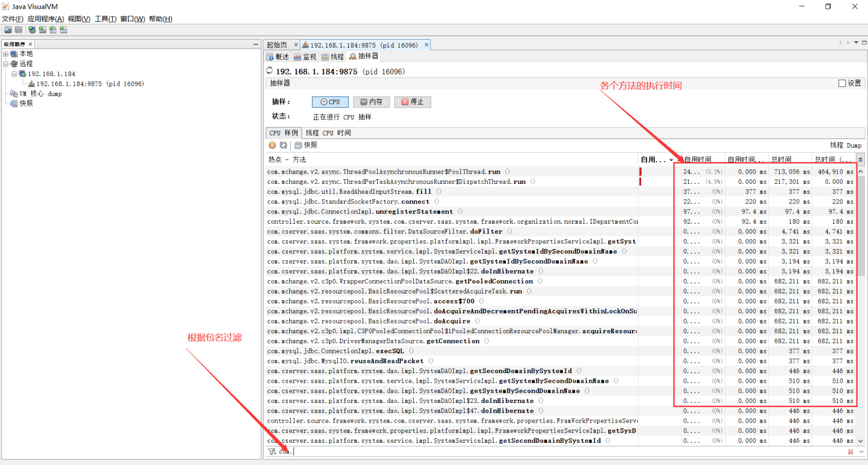Click the fourth green-plus add toolbar icon

pyautogui.click(x=64, y=30)
